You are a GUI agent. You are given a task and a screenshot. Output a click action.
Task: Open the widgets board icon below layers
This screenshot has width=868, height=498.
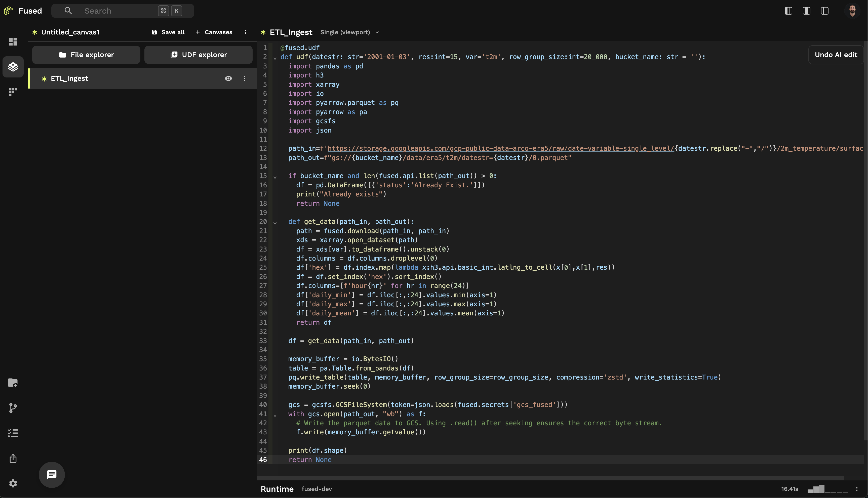click(x=13, y=92)
